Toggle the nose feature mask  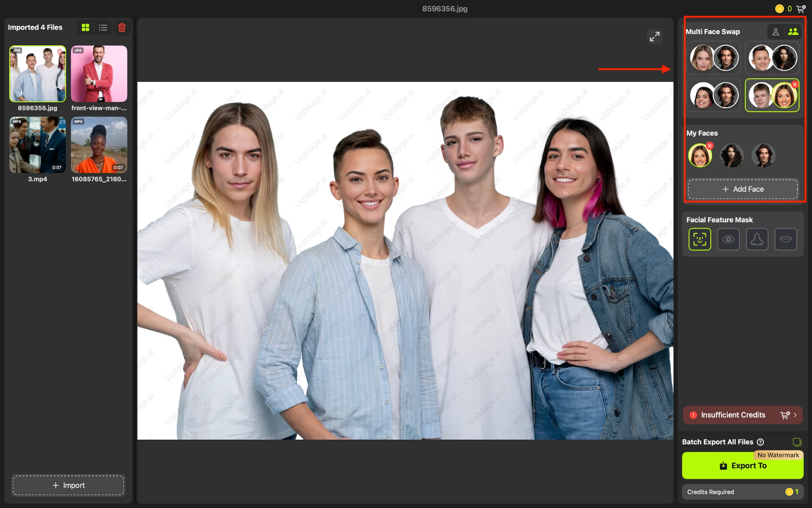[757, 239]
